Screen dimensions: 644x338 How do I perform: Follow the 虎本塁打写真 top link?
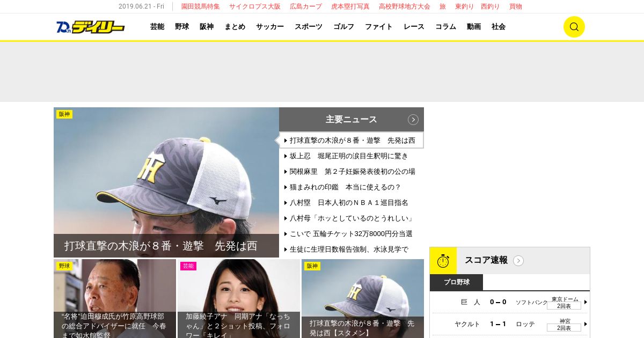pyautogui.click(x=350, y=6)
